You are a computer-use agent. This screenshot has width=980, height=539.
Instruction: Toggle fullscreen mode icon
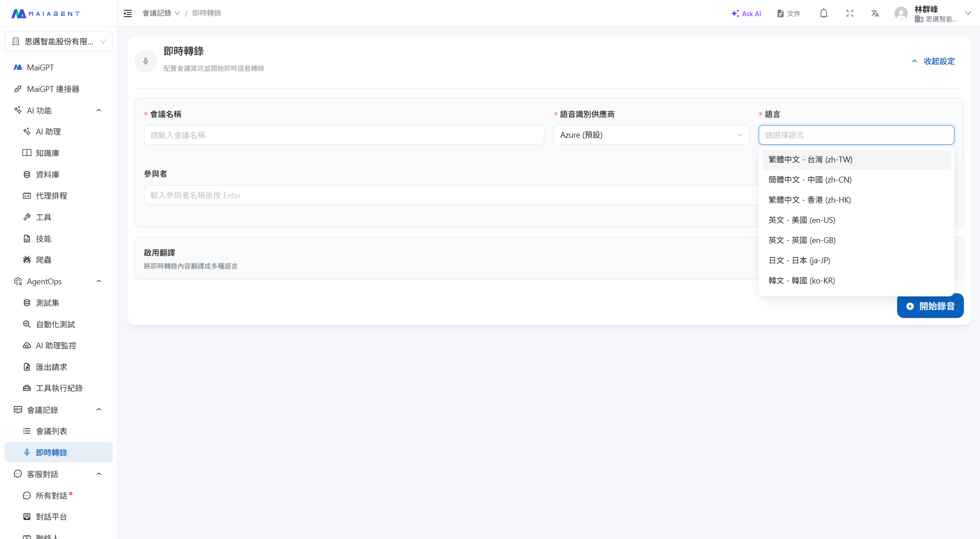click(850, 13)
